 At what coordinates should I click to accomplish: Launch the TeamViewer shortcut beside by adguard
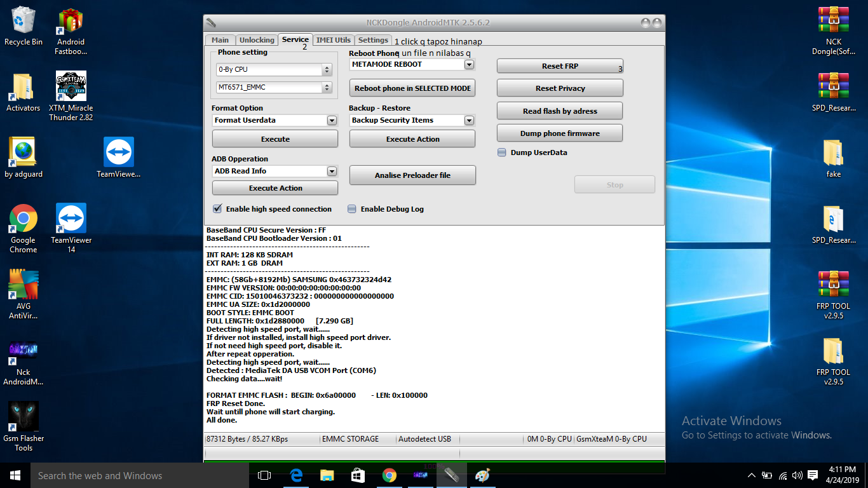pos(119,158)
